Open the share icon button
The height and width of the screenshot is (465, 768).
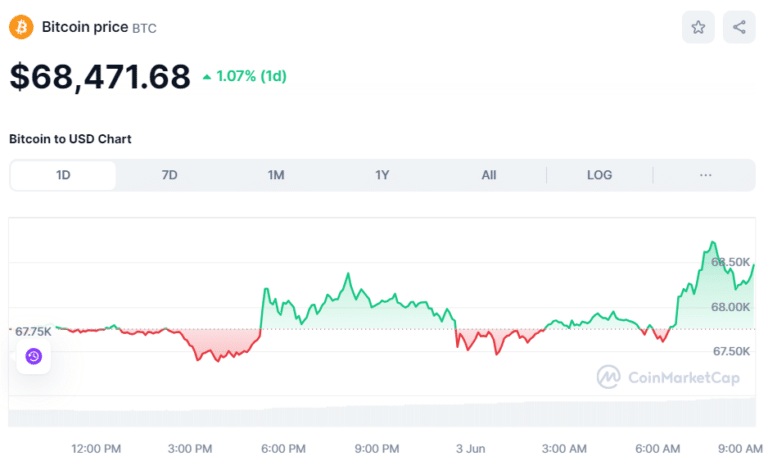pos(739,27)
